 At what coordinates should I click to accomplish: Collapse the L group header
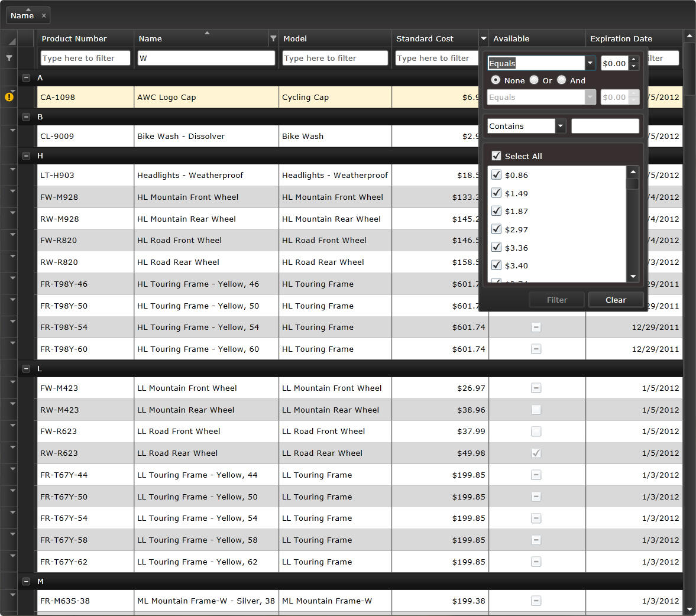pyautogui.click(x=26, y=368)
